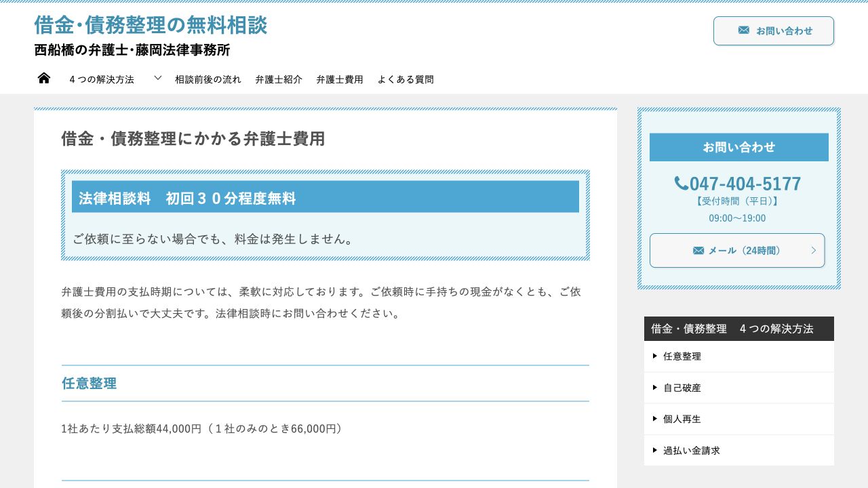Open 相談前後の流れ menu item
This screenshot has width=868, height=488.
click(x=208, y=79)
